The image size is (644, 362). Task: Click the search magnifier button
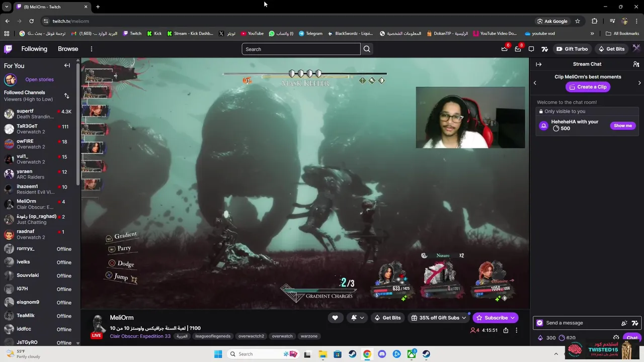coord(367,49)
